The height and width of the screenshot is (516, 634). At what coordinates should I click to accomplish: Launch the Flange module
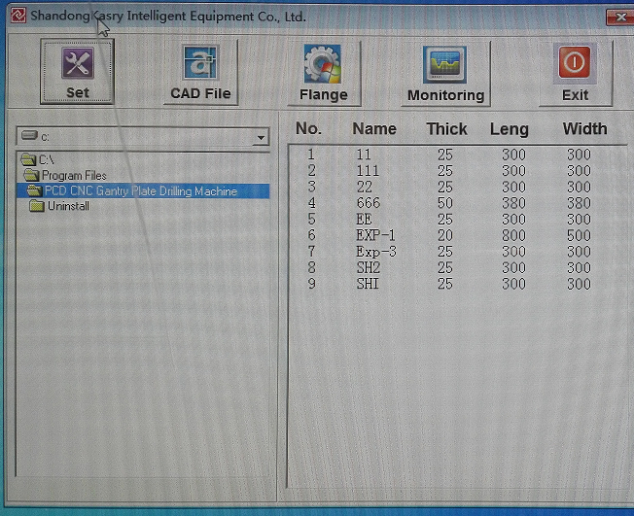[323, 74]
